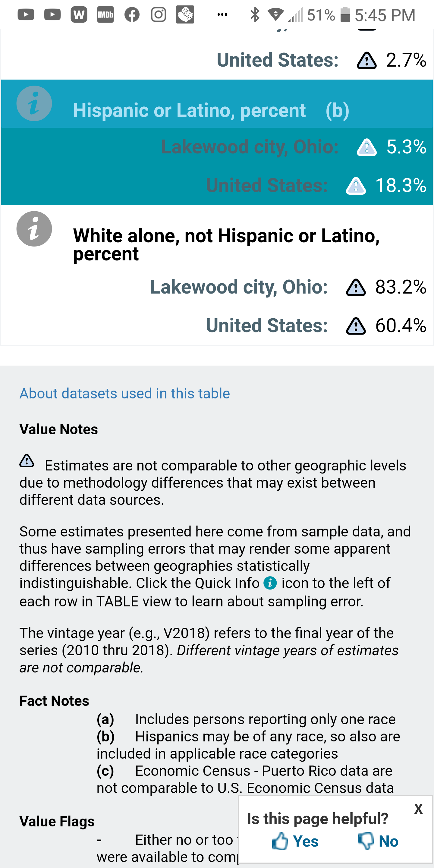Screen dimensions: 434x868
Task: Tap the Quick Info icon in Value Notes
Action: 270,583
